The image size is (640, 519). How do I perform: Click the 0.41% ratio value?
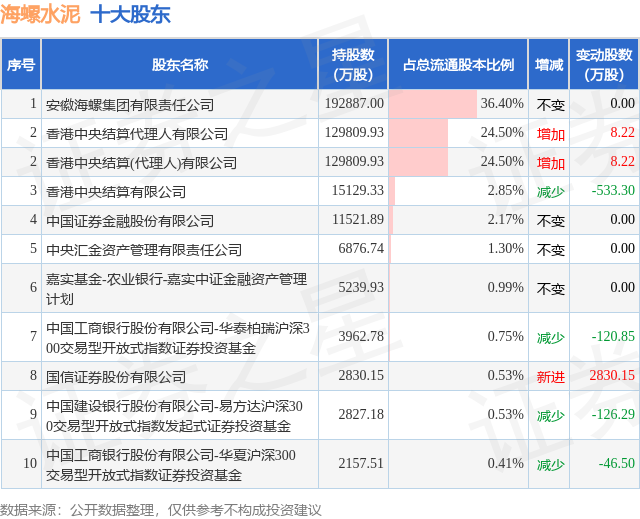click(505, 463)
